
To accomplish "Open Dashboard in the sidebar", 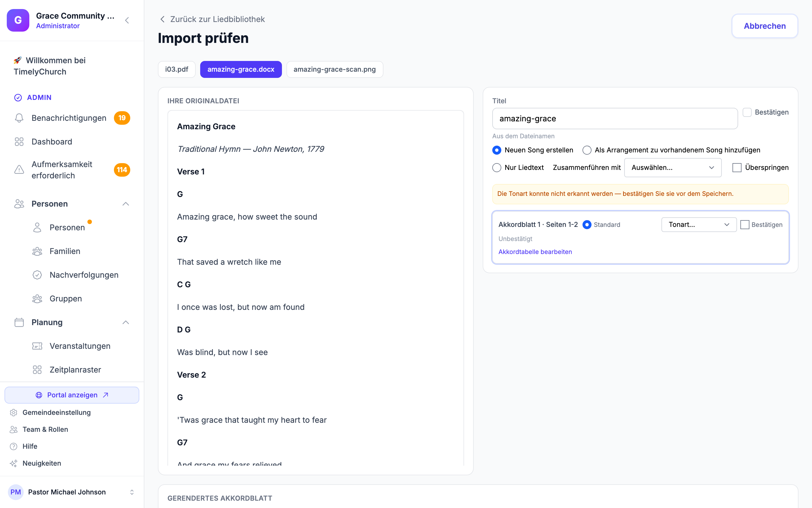I will point(52,142).
